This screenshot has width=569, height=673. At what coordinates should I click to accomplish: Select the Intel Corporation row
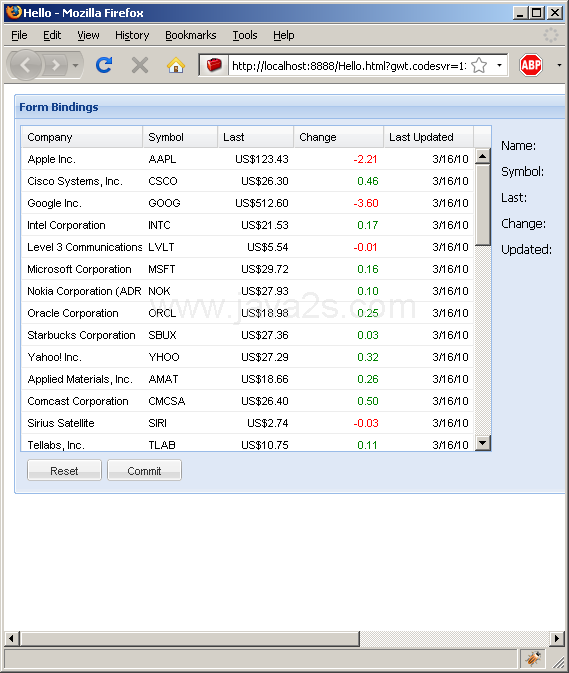[x=248, y=225]
